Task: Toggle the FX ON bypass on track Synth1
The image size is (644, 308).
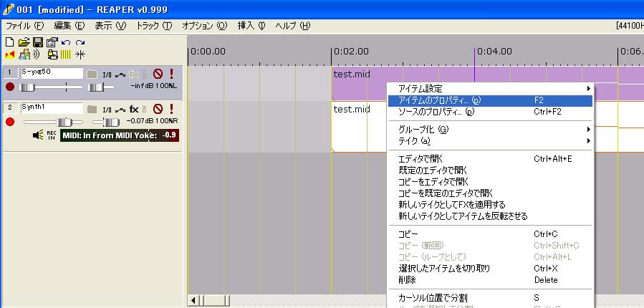Action: click(x=144, y=110)
